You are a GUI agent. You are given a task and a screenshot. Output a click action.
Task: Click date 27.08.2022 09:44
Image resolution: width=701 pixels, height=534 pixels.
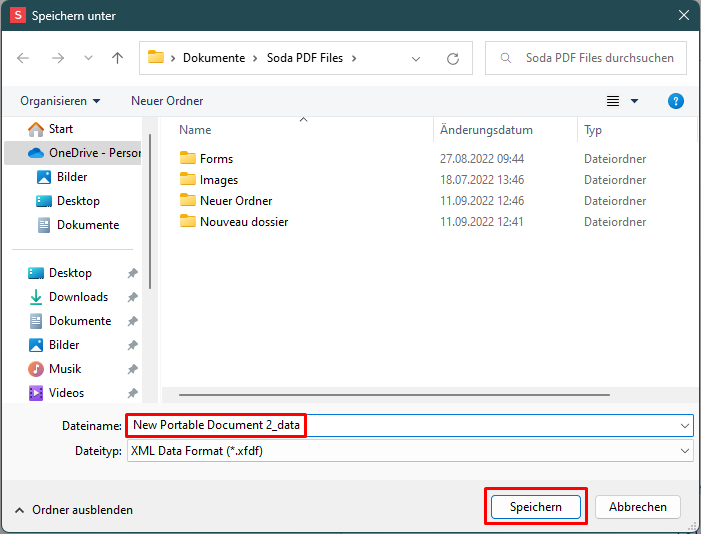tap(482, 159)
